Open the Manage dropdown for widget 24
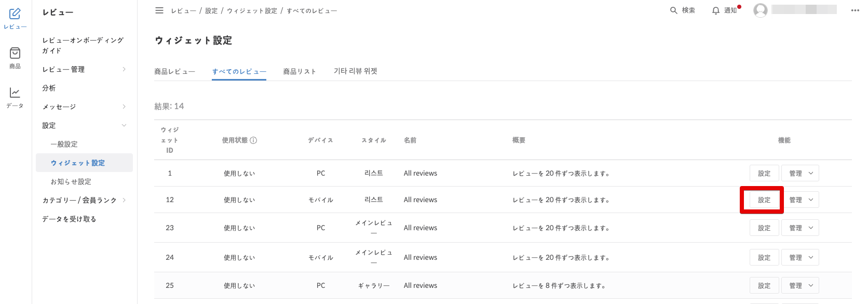 (800, 257)
